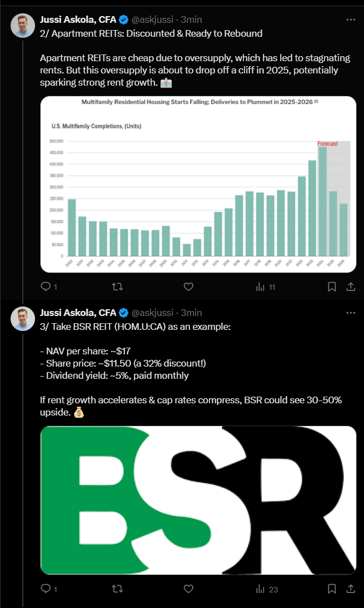This screenshot has height=608, width=364.
Task: View analytics of the BSR REIT tweet
Action: click(260, 589)
